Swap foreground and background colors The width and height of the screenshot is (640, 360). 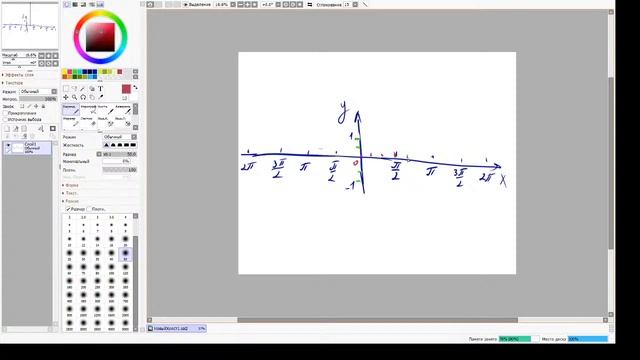[135, 87]
